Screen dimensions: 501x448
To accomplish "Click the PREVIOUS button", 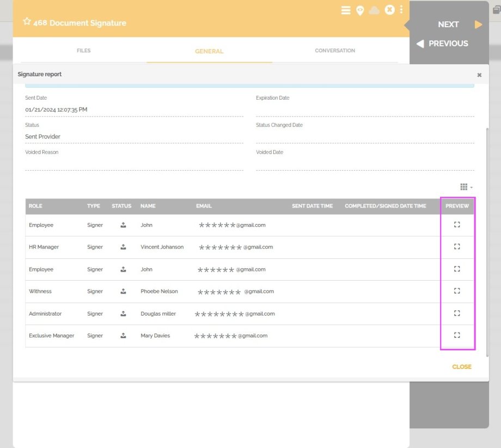I will coord(448,44).
